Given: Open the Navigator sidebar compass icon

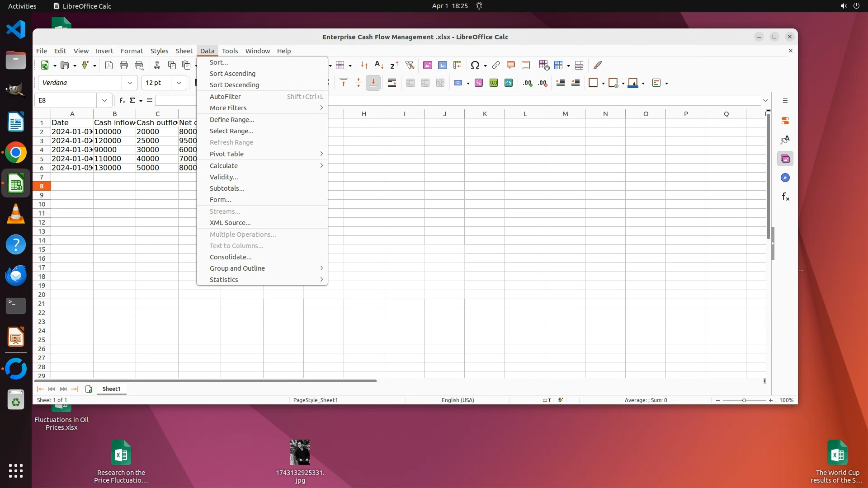Looking at the screenshot, I should [x=785, y=178].
